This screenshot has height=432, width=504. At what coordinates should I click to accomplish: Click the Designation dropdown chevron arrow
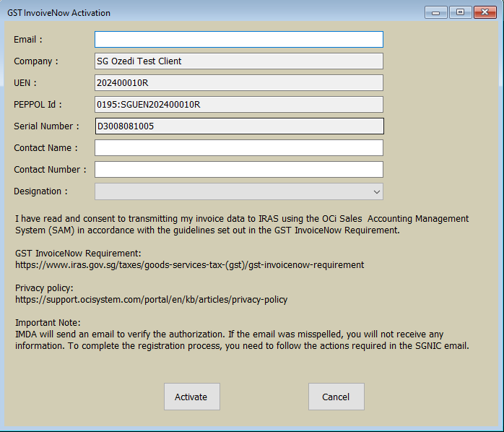point(376,192)
